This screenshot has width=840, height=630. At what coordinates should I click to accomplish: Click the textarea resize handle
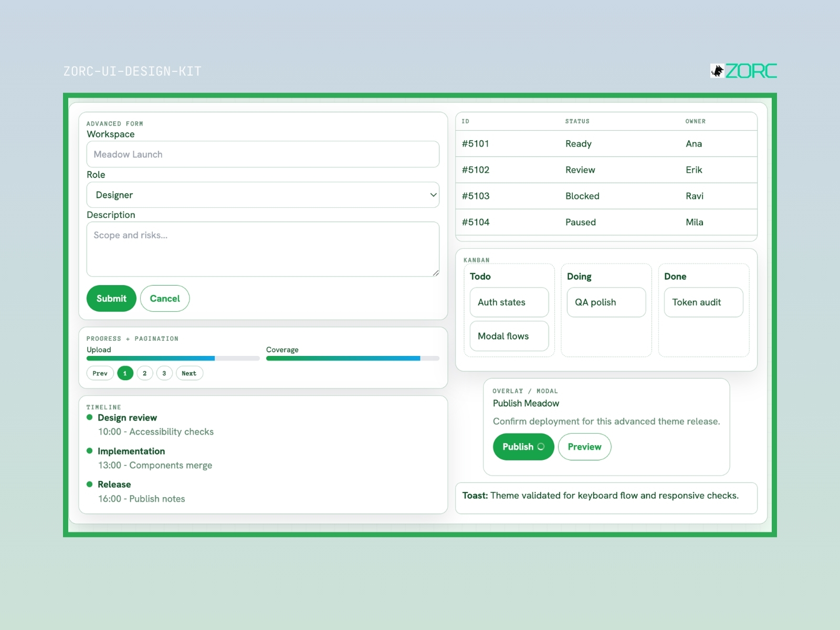coord(436,273)
